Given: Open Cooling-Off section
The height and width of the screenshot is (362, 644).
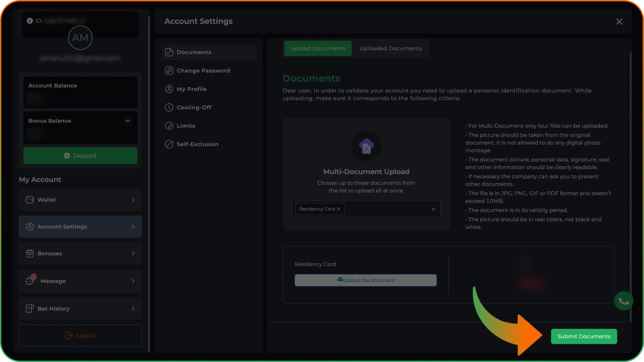Looking at the screenshot, I should pos(209,108).
